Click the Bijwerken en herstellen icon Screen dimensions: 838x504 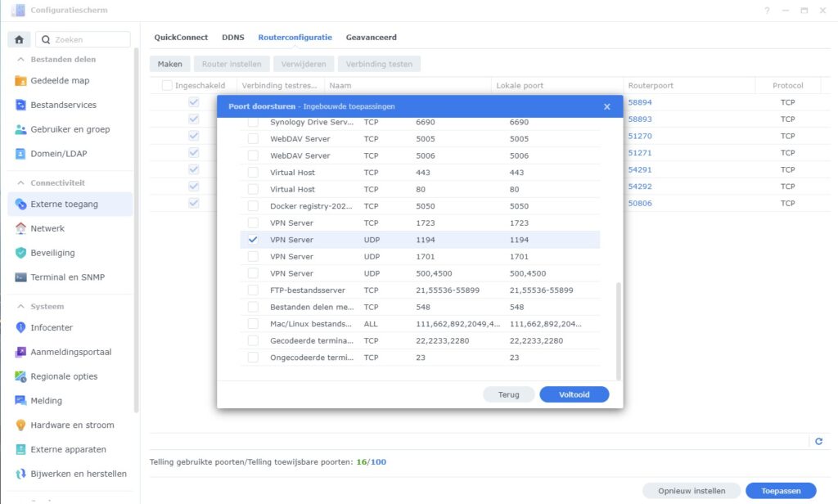pyautogui.click(x=20, y=474)
